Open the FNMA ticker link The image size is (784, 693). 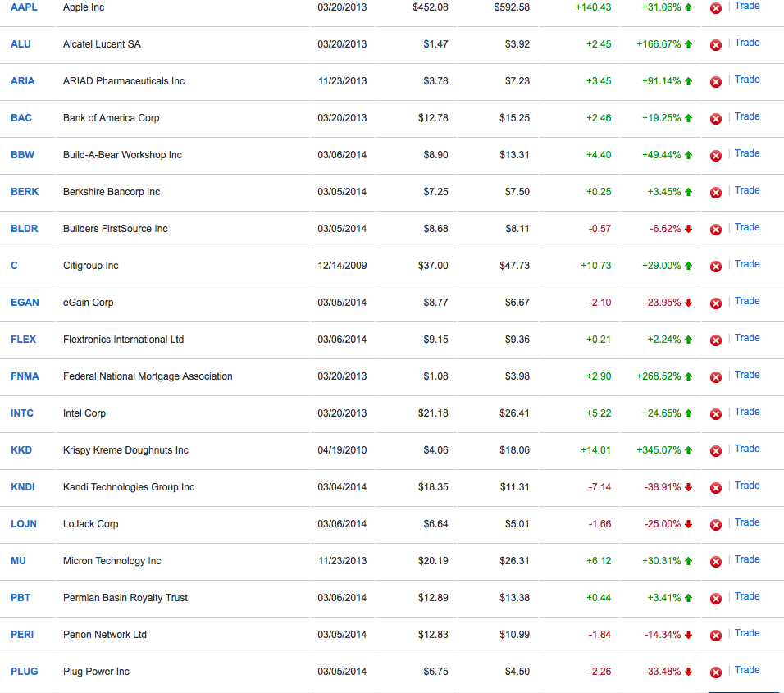click(25, 376)
